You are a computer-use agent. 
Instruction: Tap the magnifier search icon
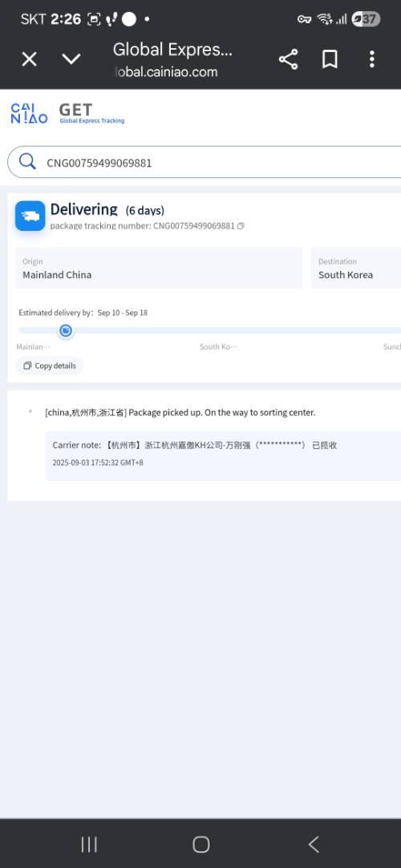point(27,162)
